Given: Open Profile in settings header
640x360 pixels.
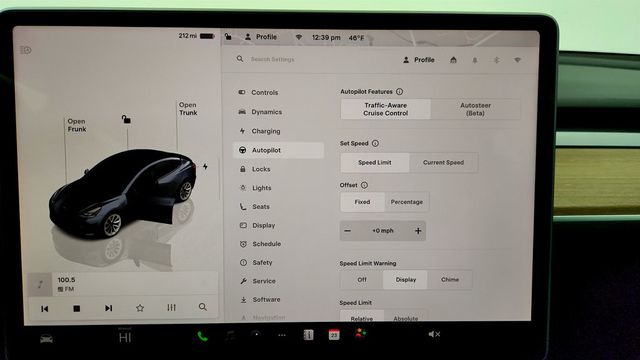Looking at the screenshot, I should tap(419, 60).
